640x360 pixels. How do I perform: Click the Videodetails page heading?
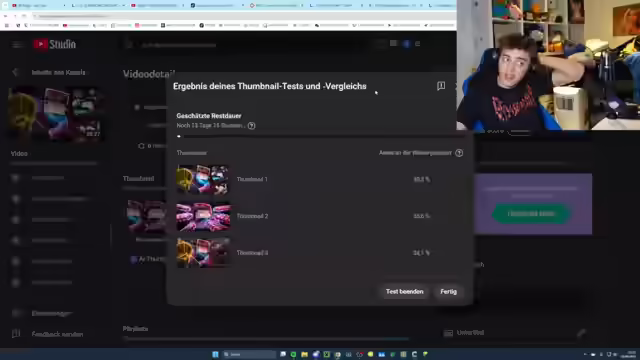coord(149,74)
